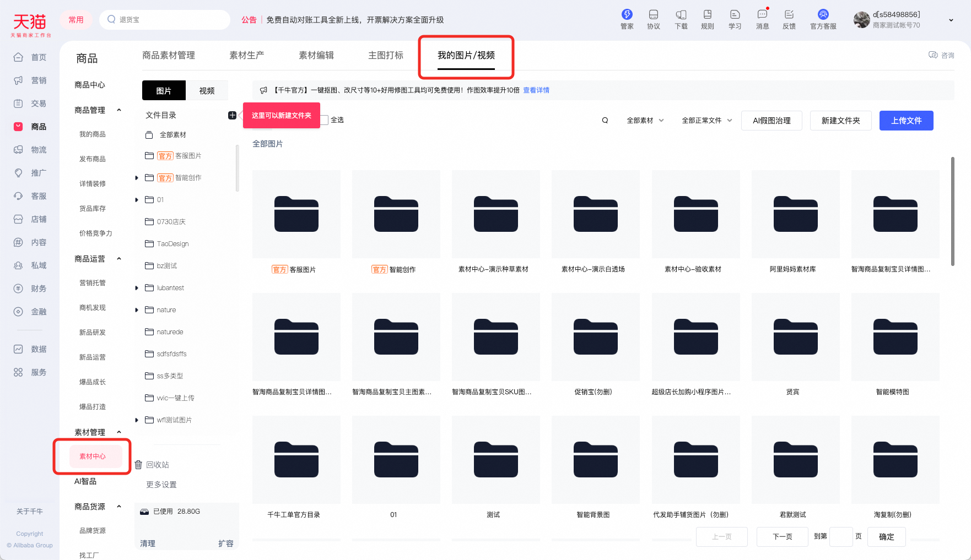Open the 商品素材管理 tab
The height and width of the screenshot is (560, 971).
click(169, 55)
